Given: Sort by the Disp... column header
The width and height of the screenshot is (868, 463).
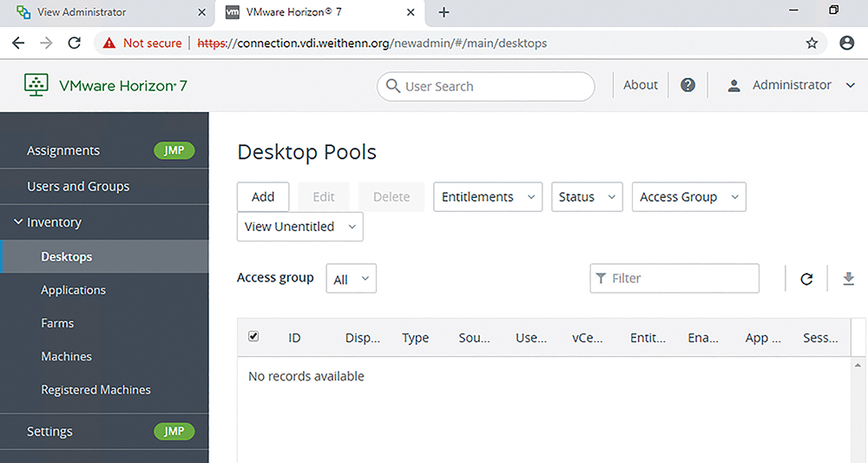Looking at the screenshot, I should tap(363, 338).
